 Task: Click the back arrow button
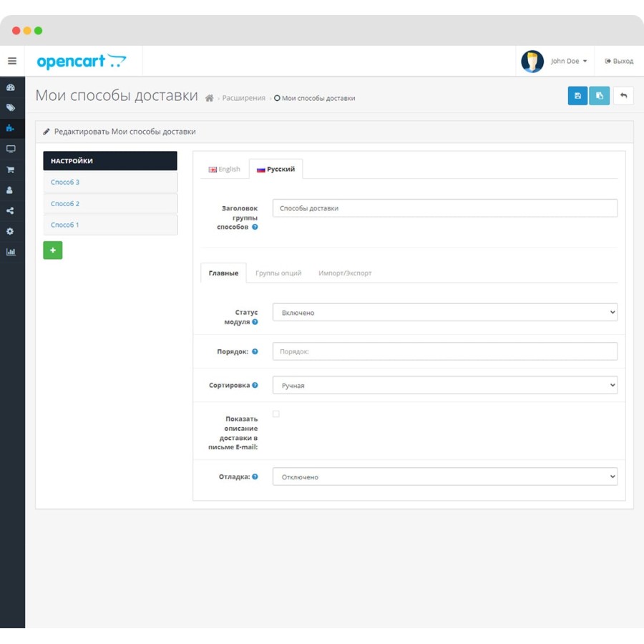(x=623, y=96)
